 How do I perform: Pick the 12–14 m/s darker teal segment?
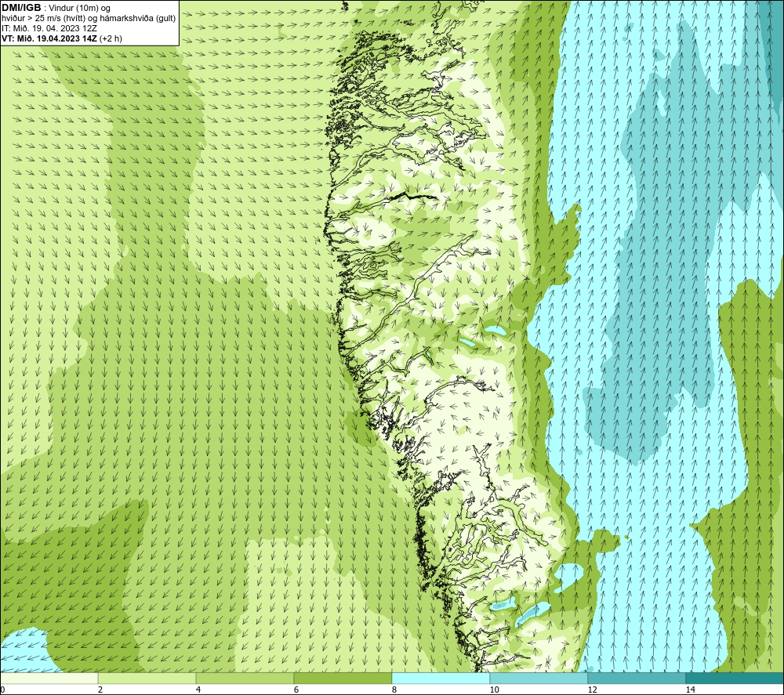tap(637, 678)
